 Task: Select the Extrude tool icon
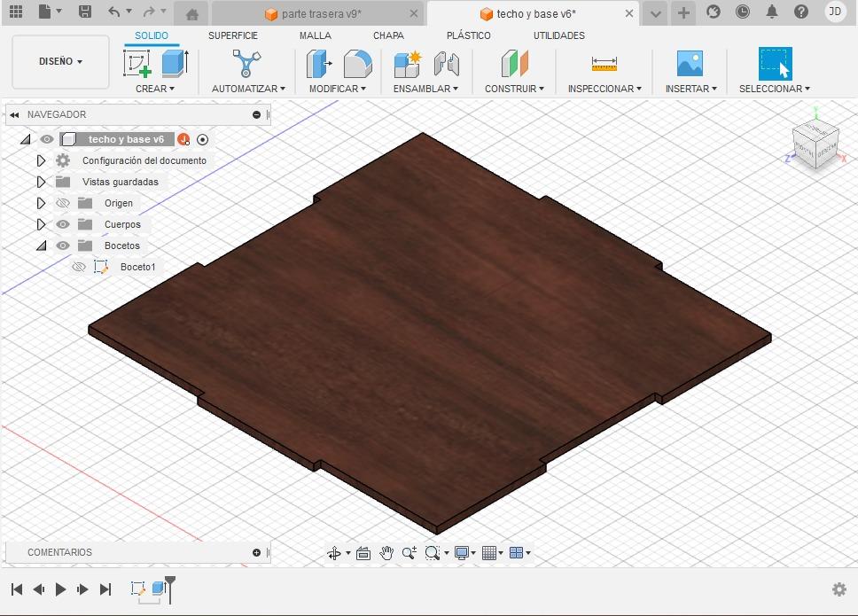(x=175, y=63)
